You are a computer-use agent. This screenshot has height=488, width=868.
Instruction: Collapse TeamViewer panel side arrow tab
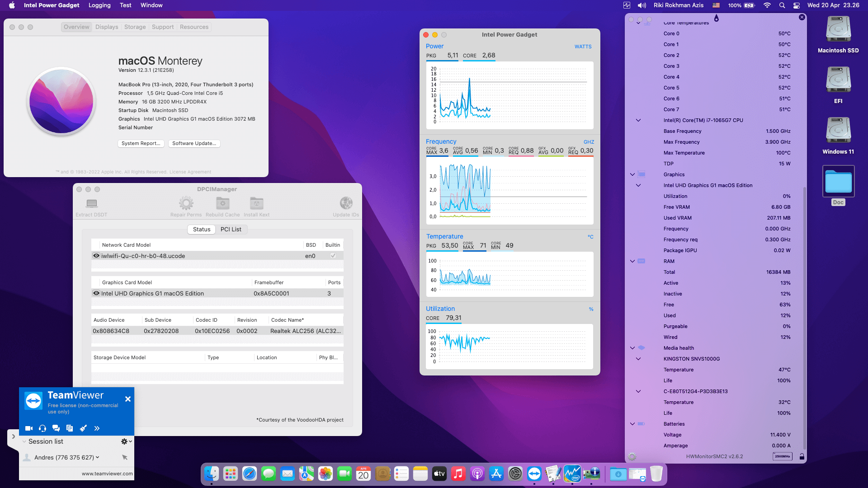[14, 437]
